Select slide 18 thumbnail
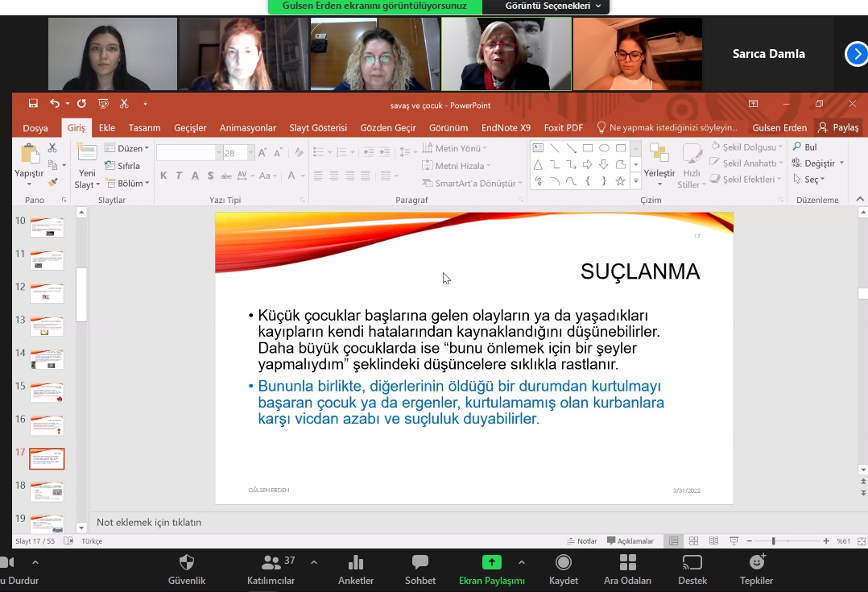The height and width of the screenshot is (592, 868). [47, 491]
